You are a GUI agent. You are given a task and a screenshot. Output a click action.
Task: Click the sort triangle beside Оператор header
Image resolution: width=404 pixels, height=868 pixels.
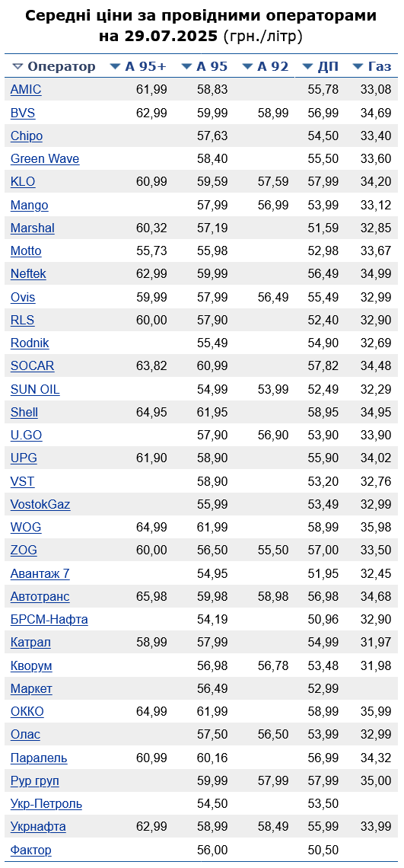point(17,67)
